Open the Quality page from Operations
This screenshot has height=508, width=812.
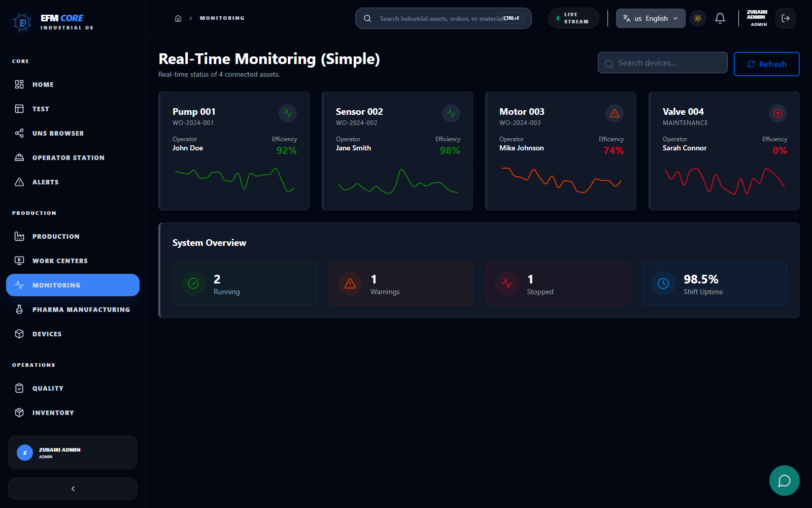pyautogui.click(x=48, y=388)
